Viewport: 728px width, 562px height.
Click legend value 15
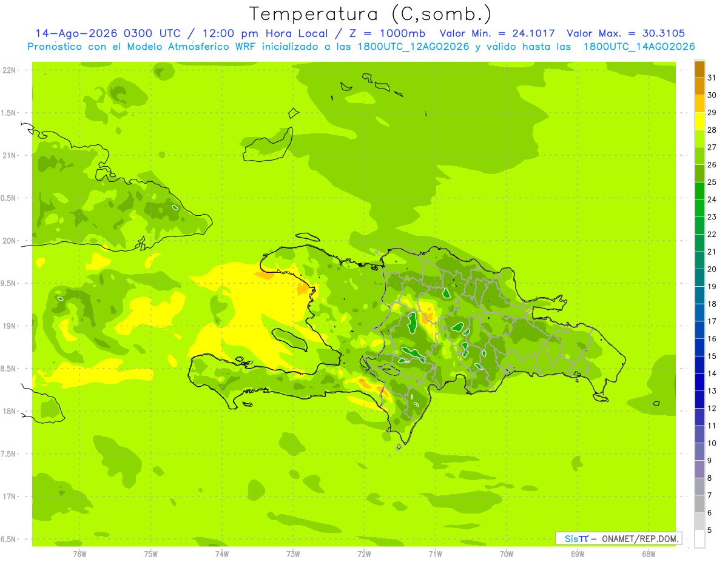pyautogui.click(x=712, y=356)
